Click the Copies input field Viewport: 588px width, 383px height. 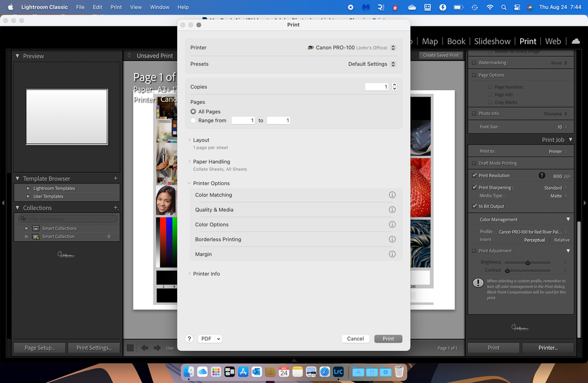377,87
